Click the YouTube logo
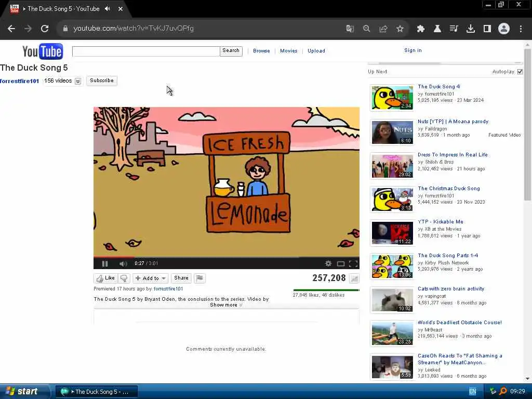Image resolution: width=532 pixels, height=399 pixels. 43,51
